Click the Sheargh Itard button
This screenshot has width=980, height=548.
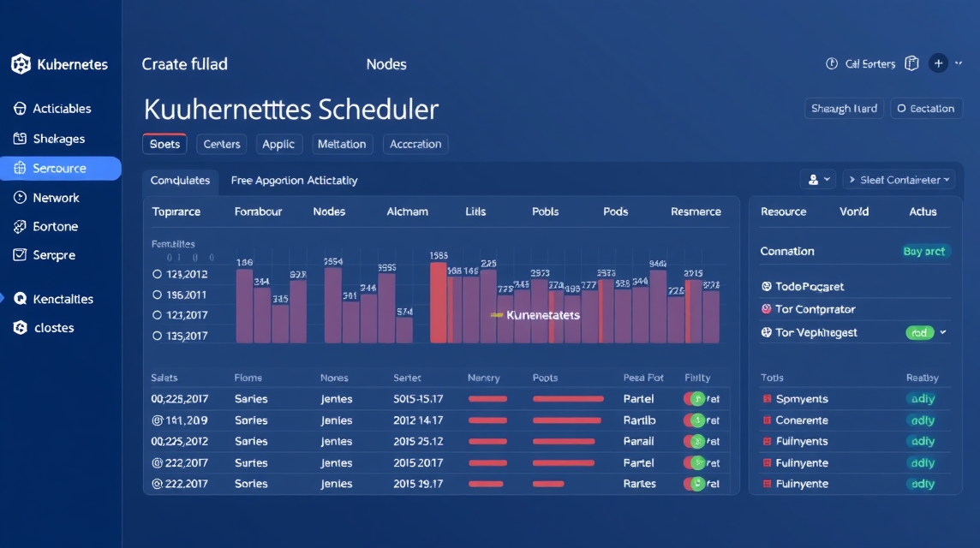click(844, 108)
